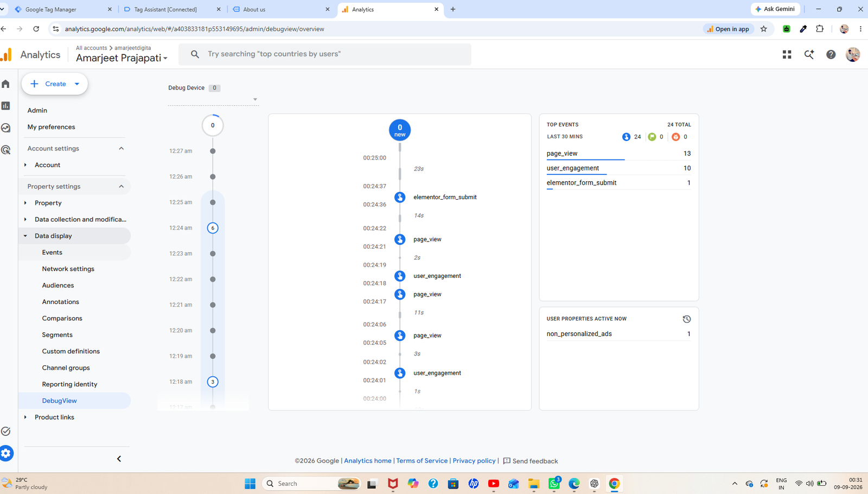The height and width of the screenshot is (494, 868).
Task: Open the Debug Device dropdown
Action: pos(213,99)
